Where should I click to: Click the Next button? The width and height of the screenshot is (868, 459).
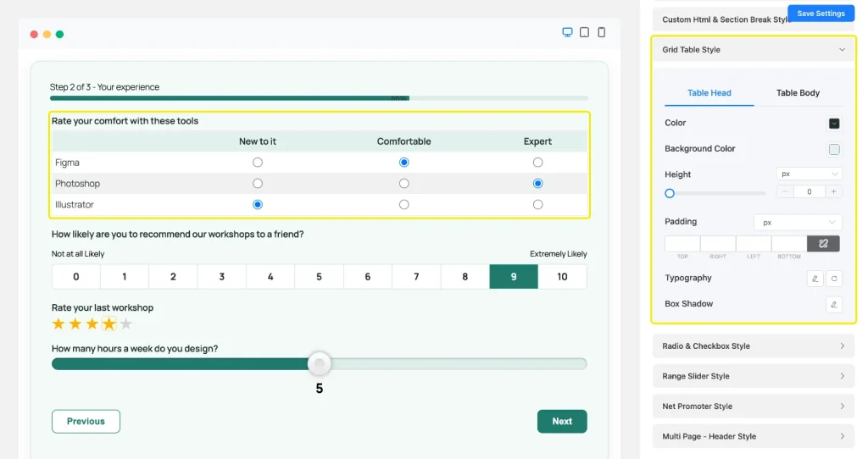[562, 422]
